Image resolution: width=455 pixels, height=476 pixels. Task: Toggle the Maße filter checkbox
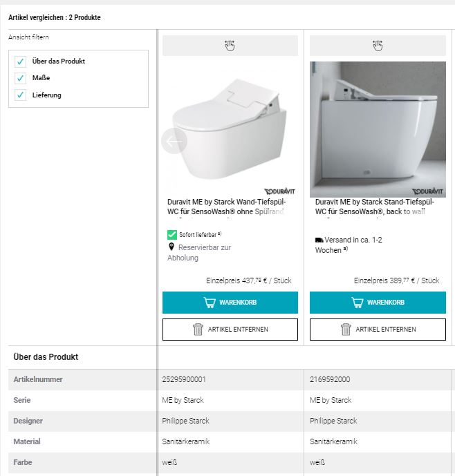(x=21, y=78)
